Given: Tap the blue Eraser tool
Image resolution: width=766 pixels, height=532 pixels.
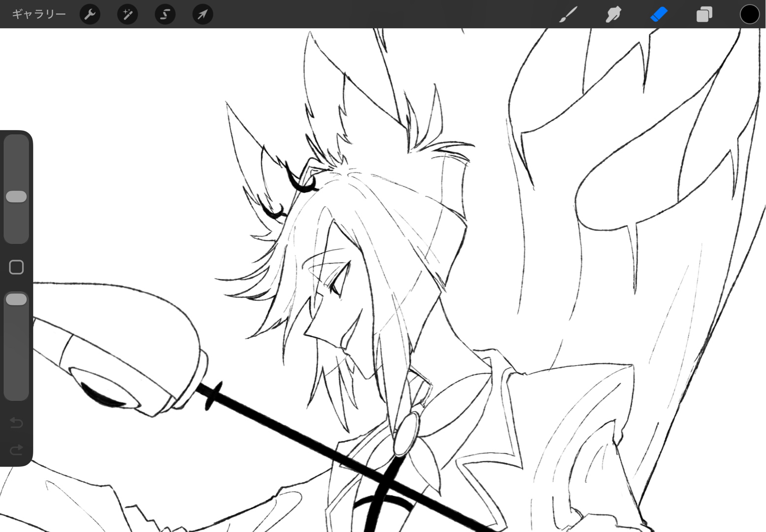Looking at the screenshot, I should click(659, 14).
